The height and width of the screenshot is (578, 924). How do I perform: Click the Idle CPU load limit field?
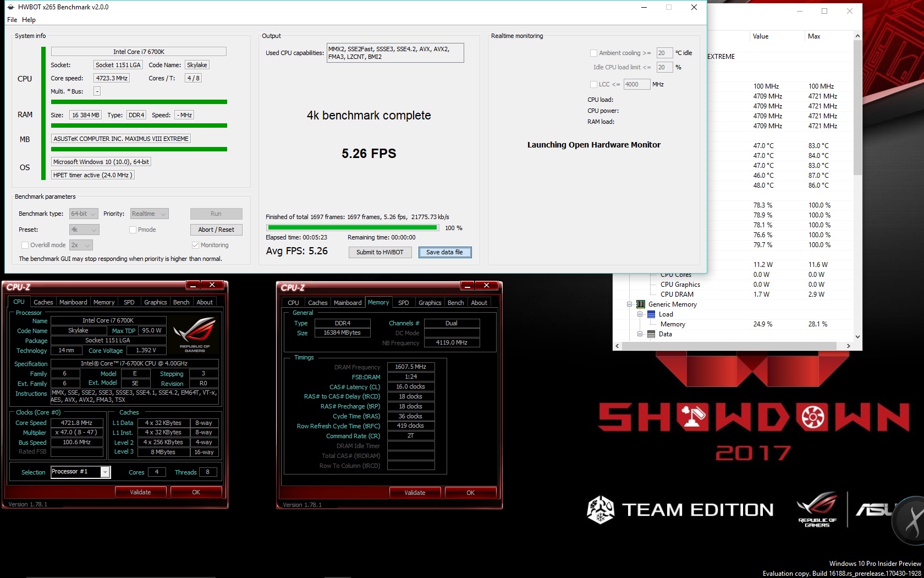point(664,67)
